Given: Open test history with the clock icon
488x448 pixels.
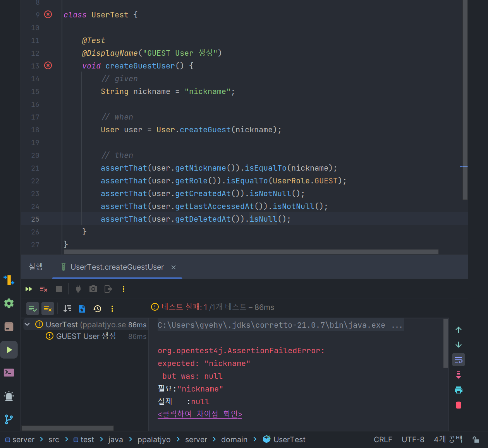Looking at the screenshot, I should [x=97, y=308].
